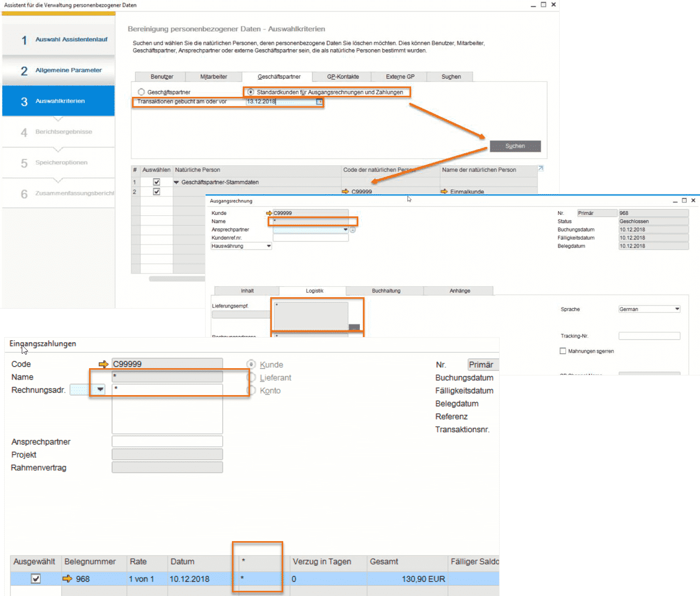Open the Sprache dropdown showing German

coord(677,309)
